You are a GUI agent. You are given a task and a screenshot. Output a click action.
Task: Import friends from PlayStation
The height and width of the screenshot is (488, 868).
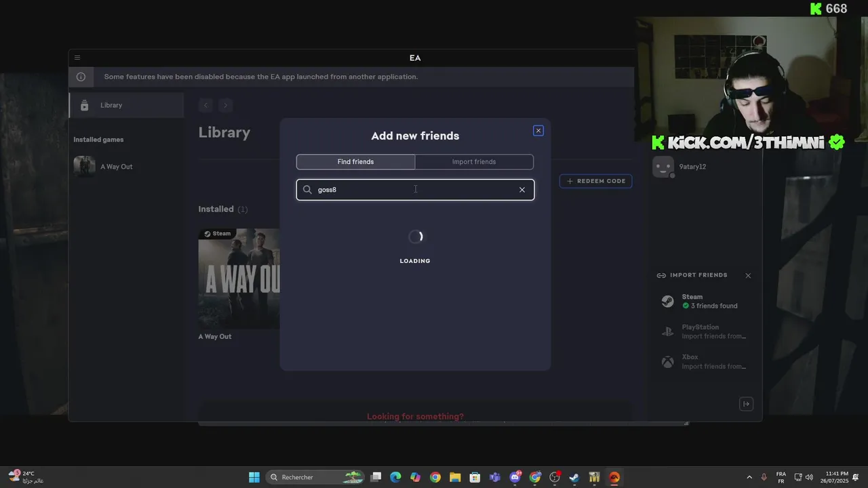coord(705,331)
